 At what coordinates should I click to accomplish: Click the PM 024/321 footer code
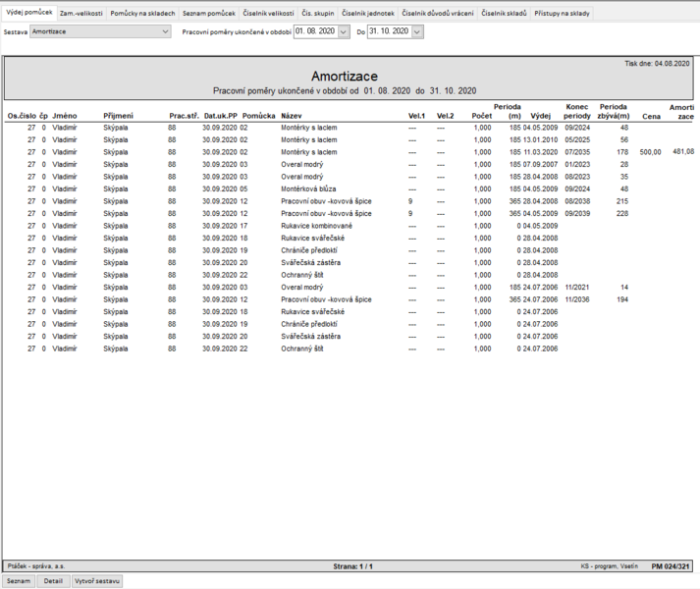point(671,566)
